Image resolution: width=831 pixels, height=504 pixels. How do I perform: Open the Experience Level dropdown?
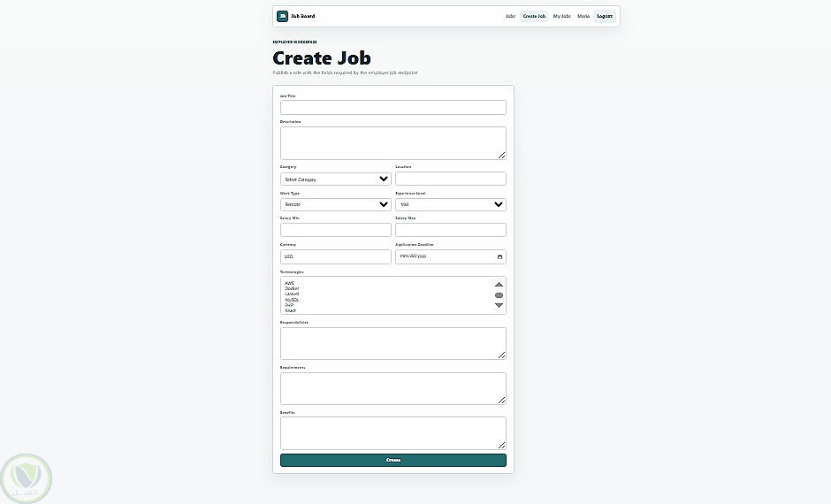451,204
